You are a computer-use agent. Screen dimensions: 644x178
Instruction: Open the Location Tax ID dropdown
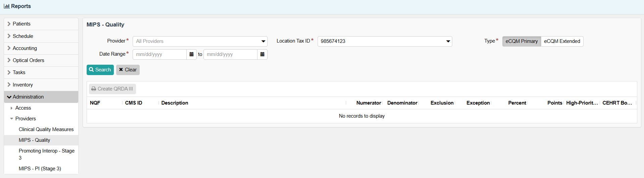(x=448, y=41)
